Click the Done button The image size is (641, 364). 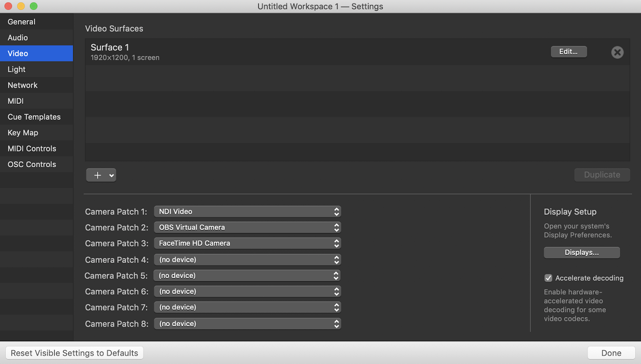[611, 353]
